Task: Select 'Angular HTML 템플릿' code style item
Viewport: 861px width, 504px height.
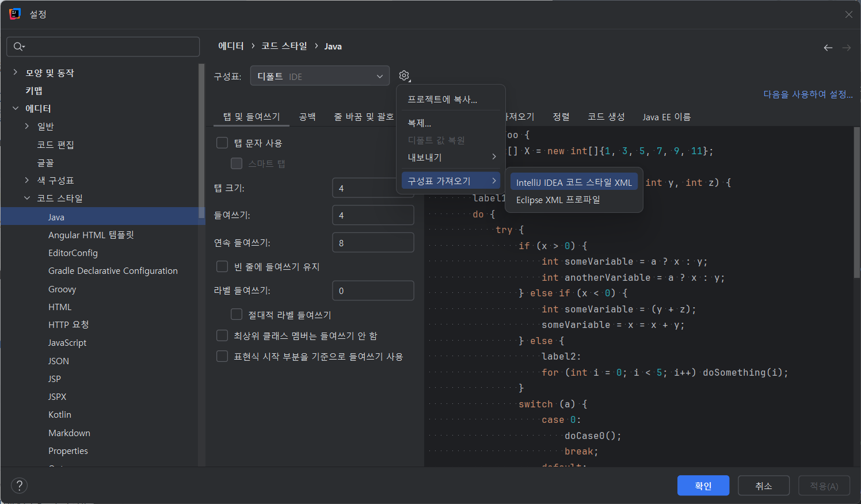Action: 91,235
